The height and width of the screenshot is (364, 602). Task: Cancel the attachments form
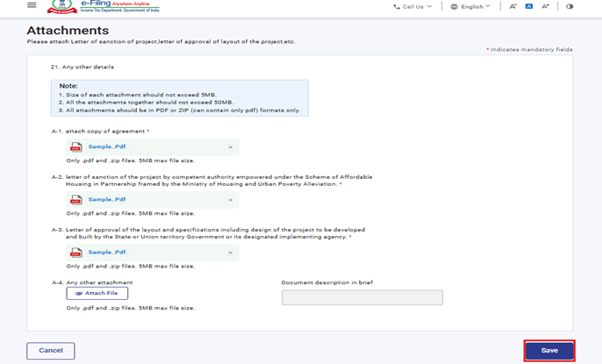51,350
